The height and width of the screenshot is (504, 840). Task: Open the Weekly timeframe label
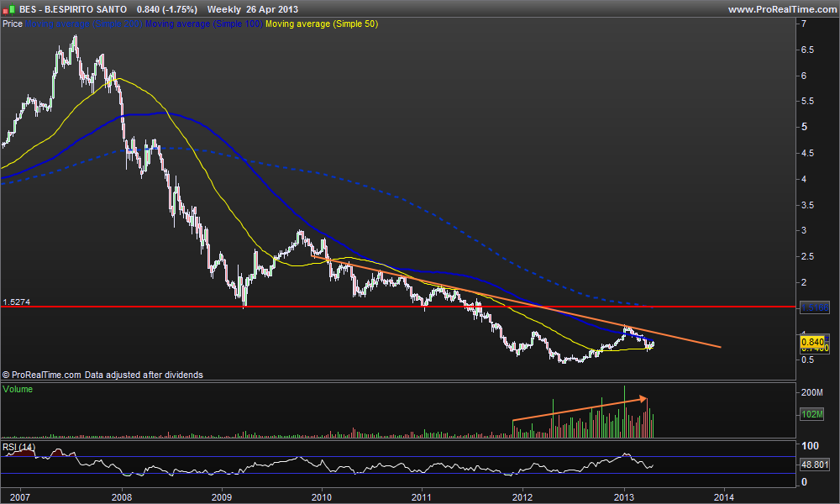point(224,9)
